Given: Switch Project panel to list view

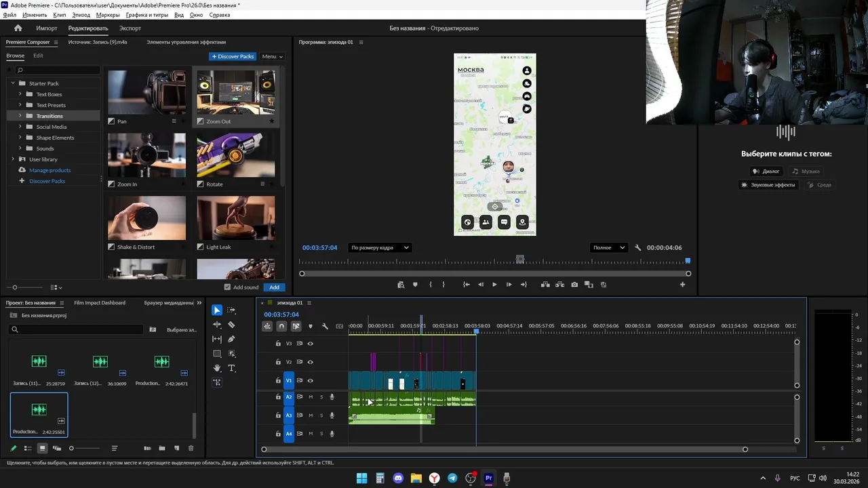Looking at the screenshot, I should coord(28,448).
